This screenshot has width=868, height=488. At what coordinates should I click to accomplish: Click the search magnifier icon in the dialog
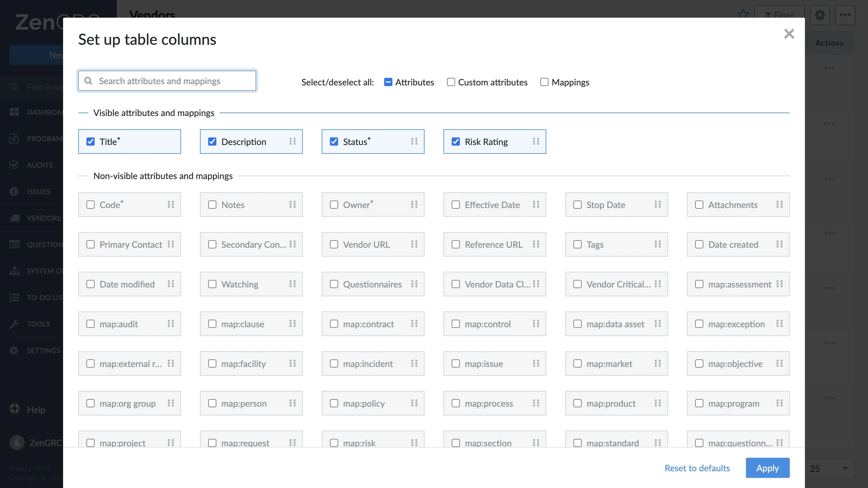click(88, 81)
